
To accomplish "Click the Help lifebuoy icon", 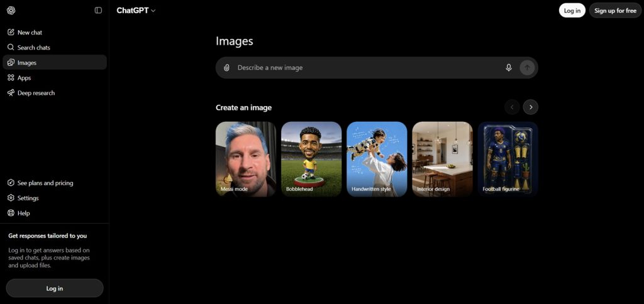I will pyautogui.click(x=11, y=213).
